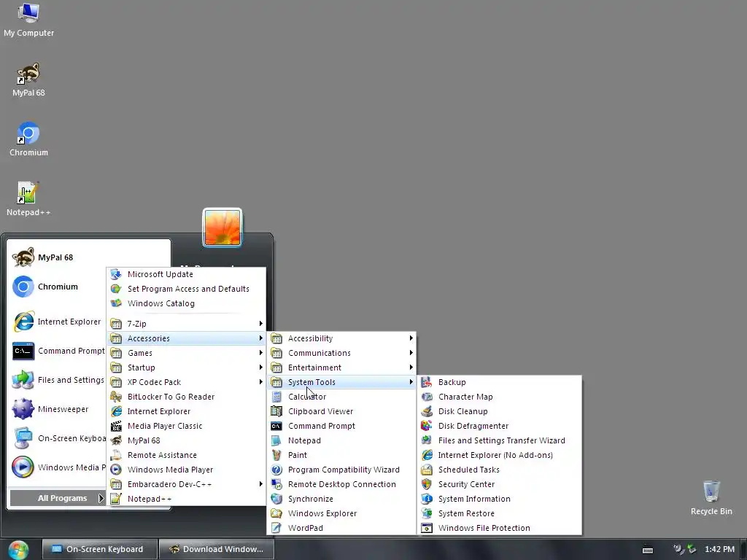Click the taskbar clock showing 1:42 PM

click(x=719, y=549)
